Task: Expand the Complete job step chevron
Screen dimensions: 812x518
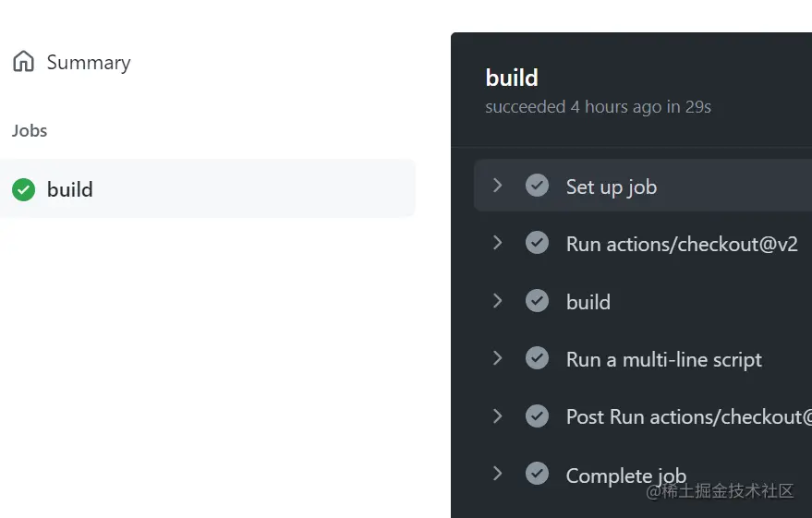Action: click(498, 474)
